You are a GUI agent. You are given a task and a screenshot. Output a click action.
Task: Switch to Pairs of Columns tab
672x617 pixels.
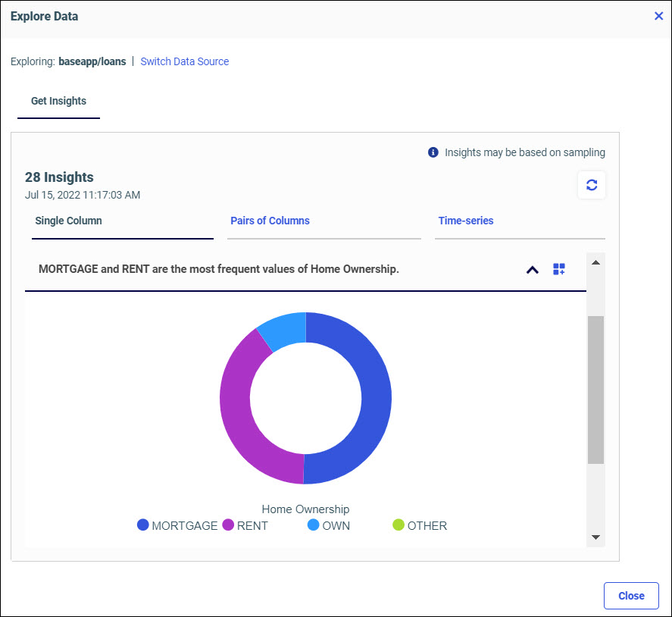point(270,221)
